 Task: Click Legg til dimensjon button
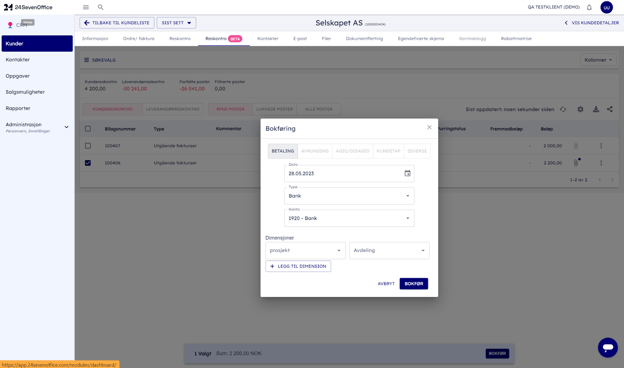point(298,266)
